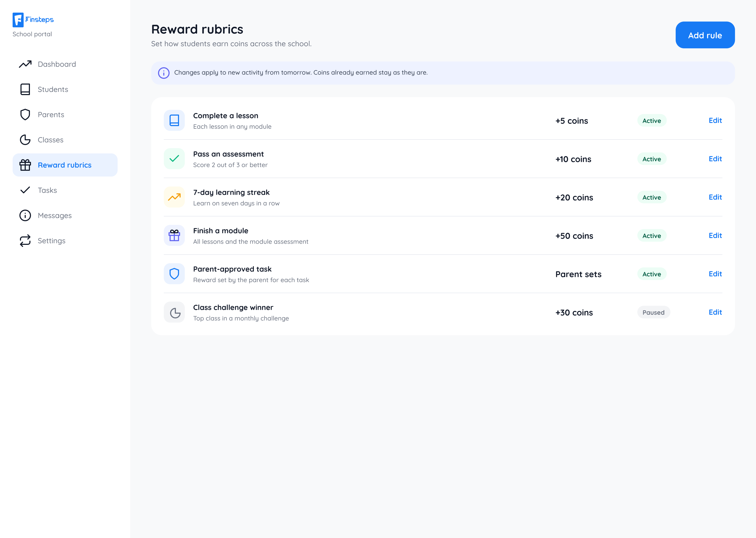Click the Classes pie-chart icon in sidebar

click(25, 139)
